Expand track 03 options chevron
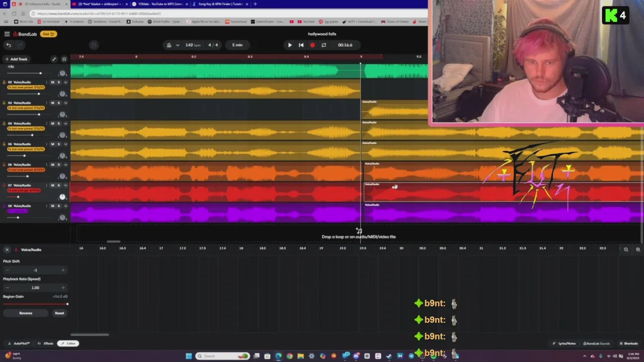The image size is (644, 362). pos(65,103)
